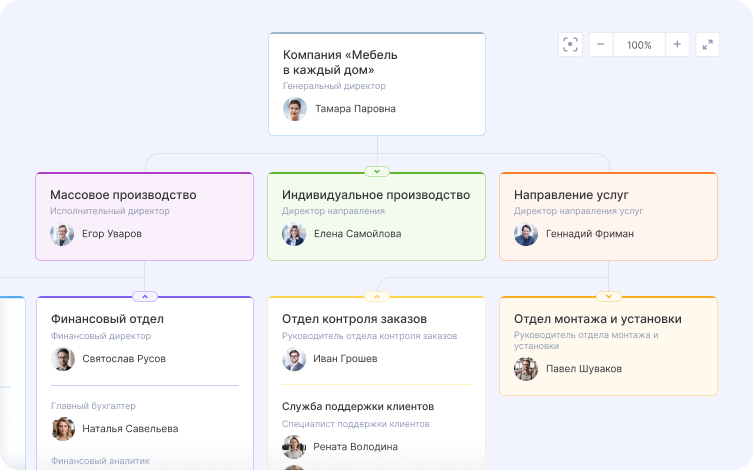Collapse the Отдел контроля заказов chevron

(377, 296)
